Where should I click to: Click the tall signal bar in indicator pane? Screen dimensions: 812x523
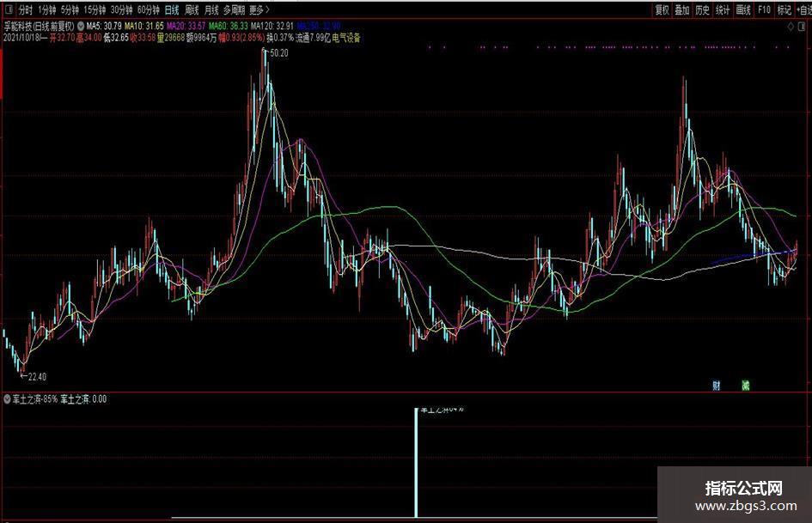tap(416, 462)
